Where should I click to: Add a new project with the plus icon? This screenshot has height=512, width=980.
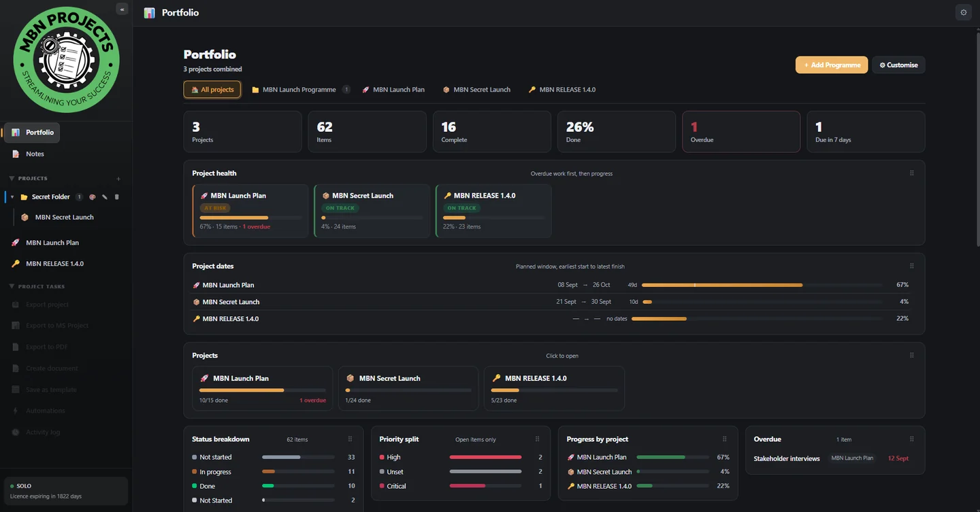(x=118, y=179)
